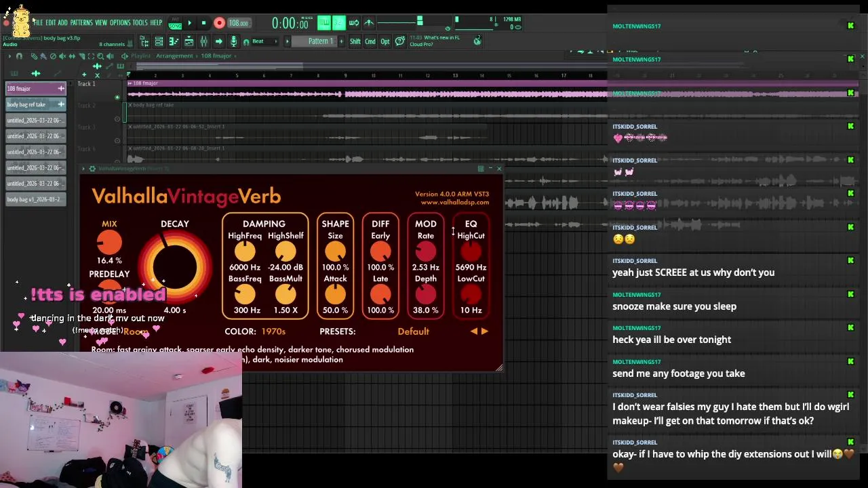The width and height of the screenshot is (868, 488).
Task: Select the playlist delete tool
Action: coord(53,56)
